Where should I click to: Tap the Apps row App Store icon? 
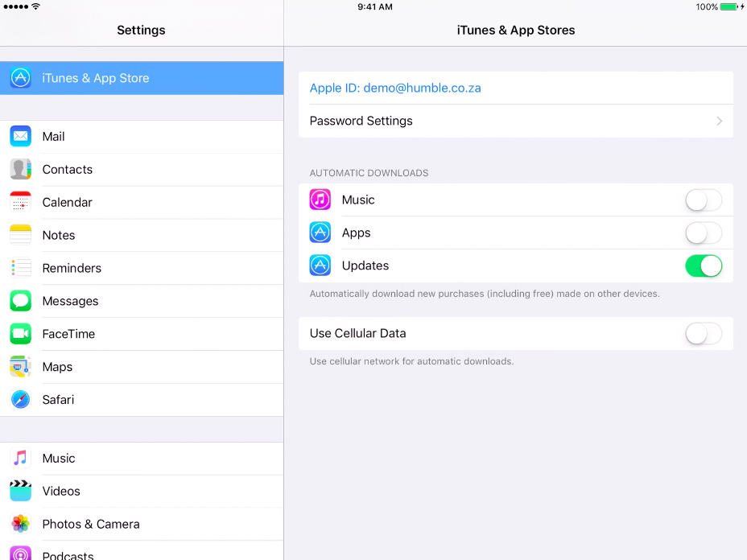point(320,233)
